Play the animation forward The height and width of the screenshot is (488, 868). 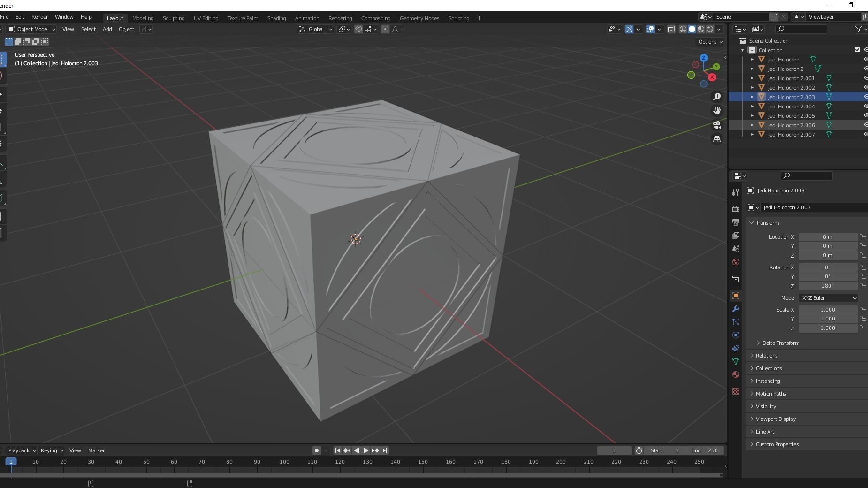[366, 450]
